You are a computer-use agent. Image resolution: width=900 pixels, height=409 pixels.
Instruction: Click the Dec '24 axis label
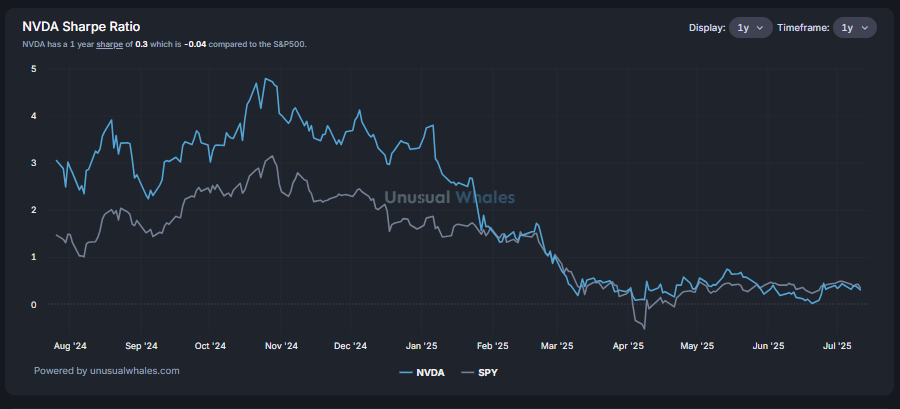point(351,346)
